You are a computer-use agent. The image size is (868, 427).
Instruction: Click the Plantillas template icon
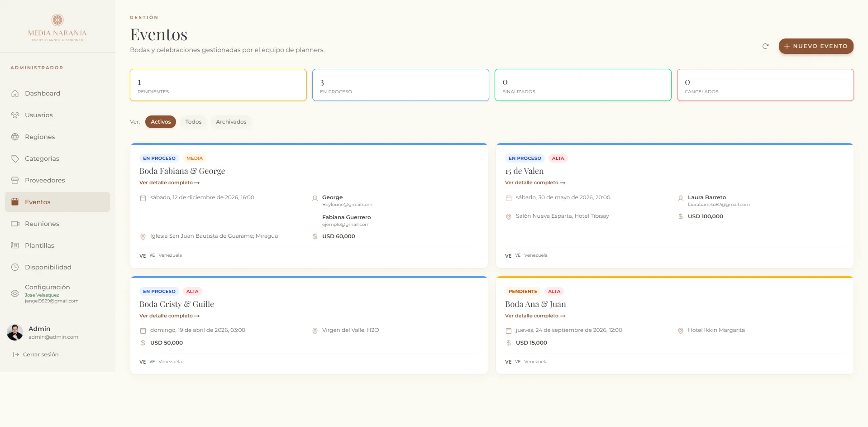pyautogui.click(x=15, y=245)
